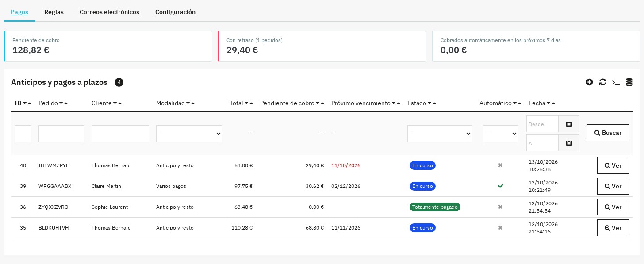Open the SQL query terminal icon
This screenshot has height=264, width=644.
616,82
